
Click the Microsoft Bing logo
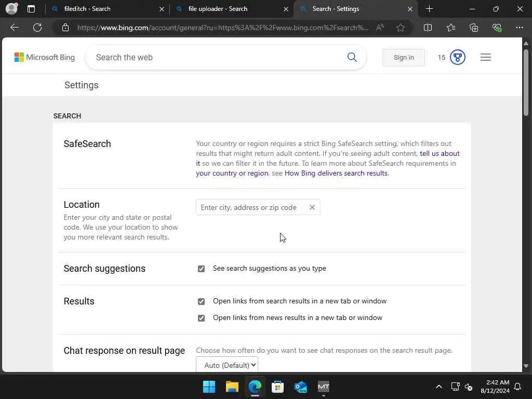coord(45,57)
